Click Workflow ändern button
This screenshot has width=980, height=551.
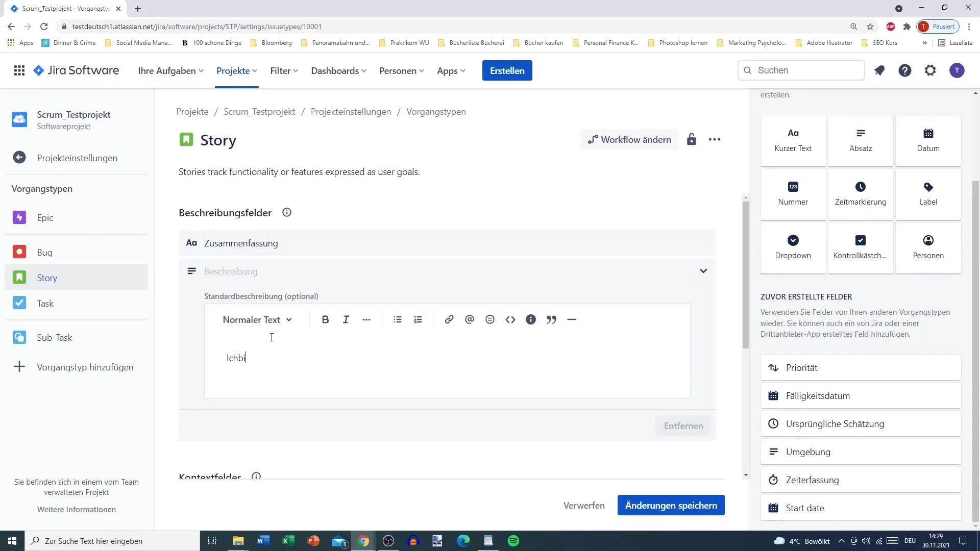[629, 139]
